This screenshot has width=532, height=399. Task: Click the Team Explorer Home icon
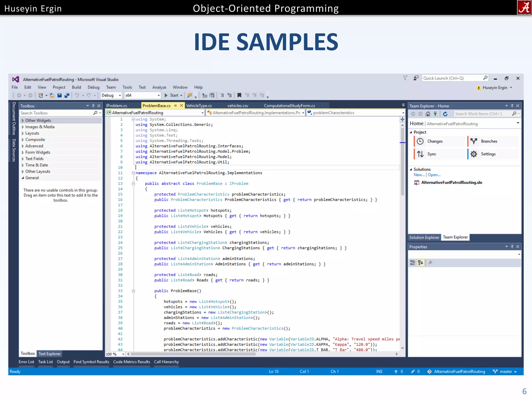click(428, 114)
